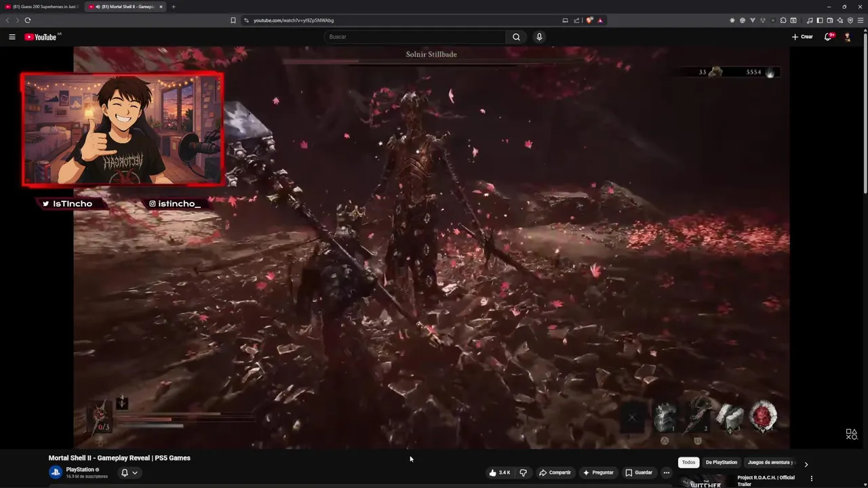Click the 16.9 M de suscriptores text
This screenshot has width=868, height=488.
[87, 476]
